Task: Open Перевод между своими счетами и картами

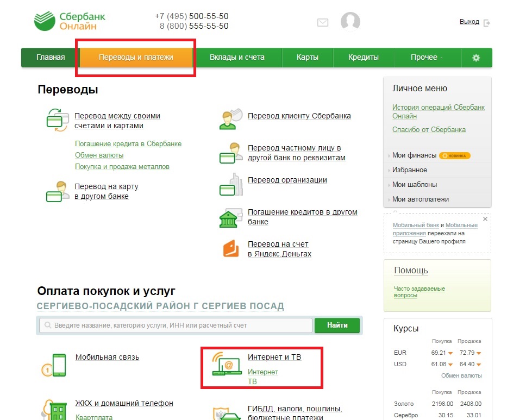Action: point(117,121)
